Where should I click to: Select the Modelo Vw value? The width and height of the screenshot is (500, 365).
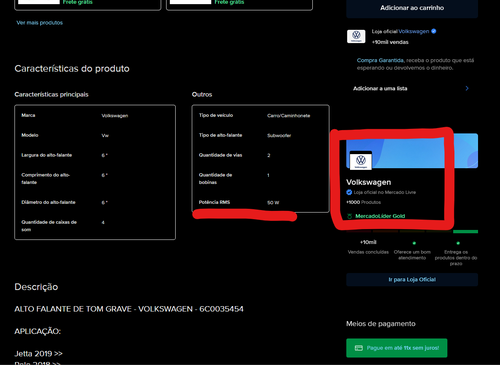[105, 136]
